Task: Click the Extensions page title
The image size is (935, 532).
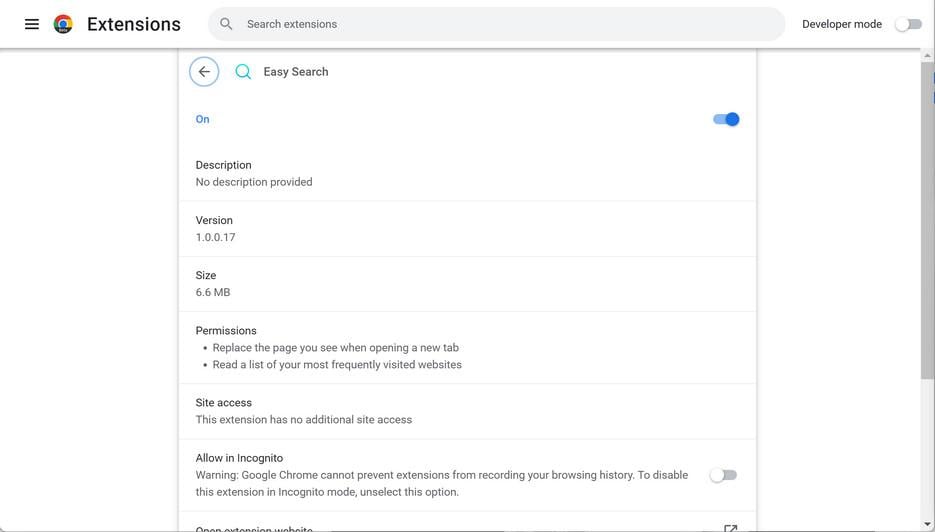Action: 134,24
